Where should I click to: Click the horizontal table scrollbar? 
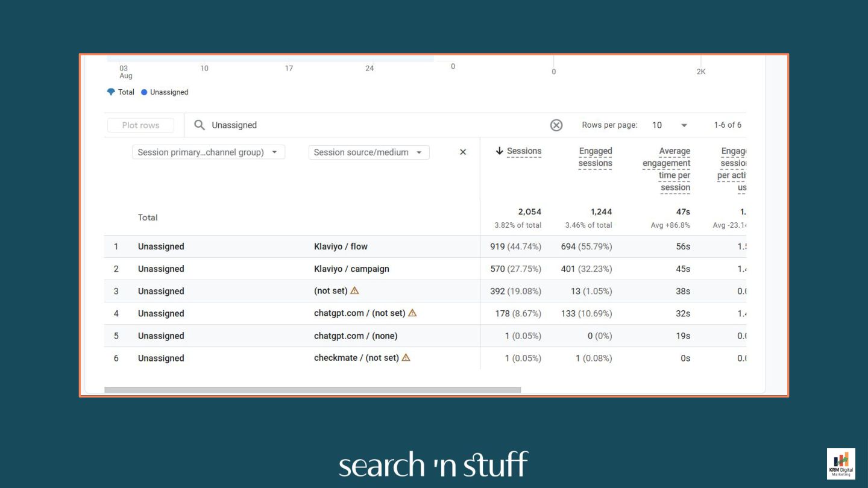(x=312, y=390)
